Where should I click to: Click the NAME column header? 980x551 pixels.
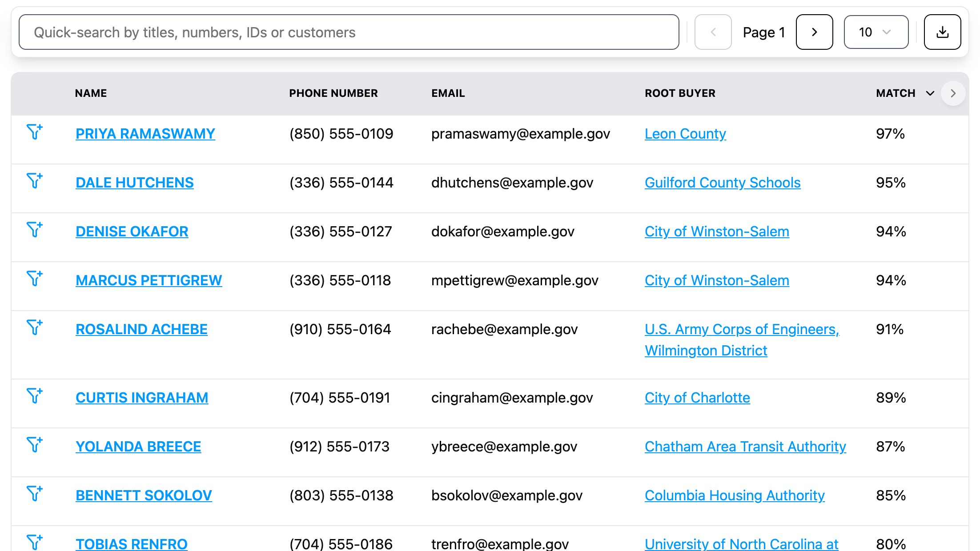coord(91,93)
